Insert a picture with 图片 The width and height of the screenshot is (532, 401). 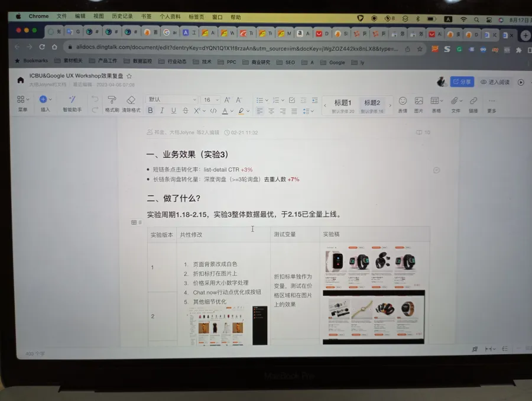tap(419, 105)
